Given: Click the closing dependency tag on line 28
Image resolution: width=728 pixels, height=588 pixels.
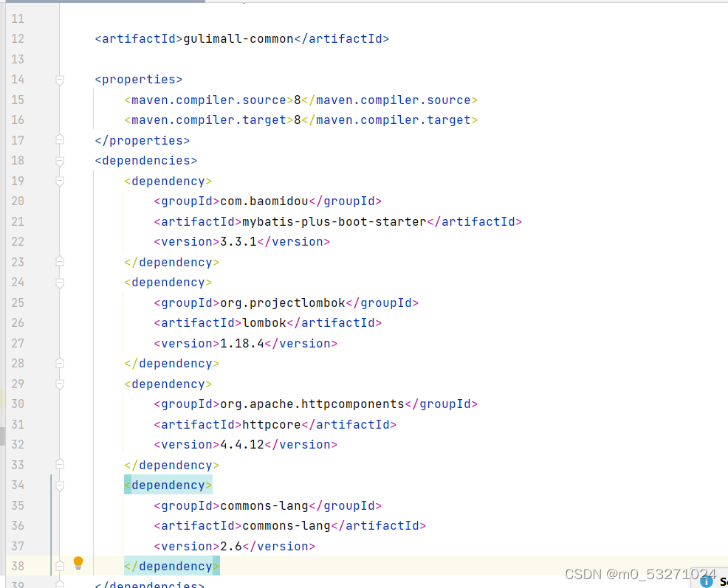Looking at the screenshot, I should 172,364.
